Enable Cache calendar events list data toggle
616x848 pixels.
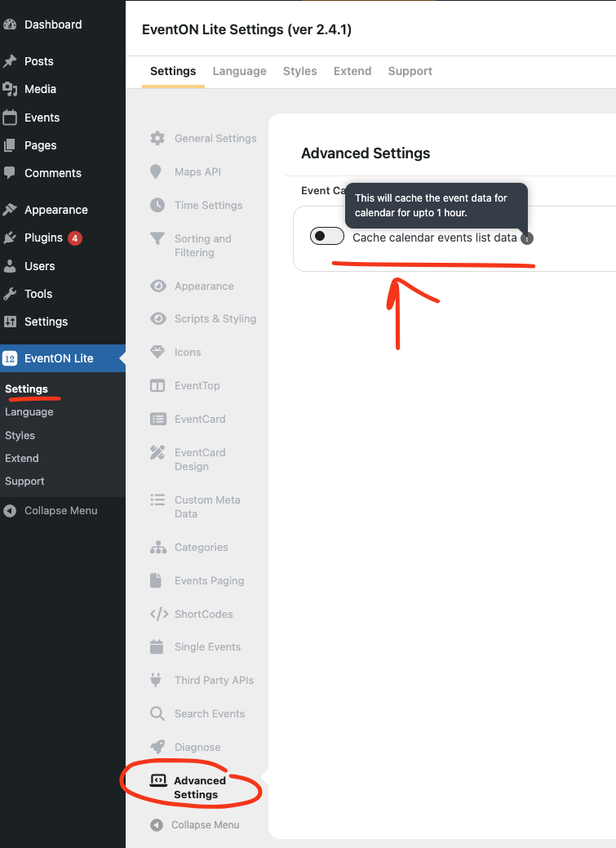click(x=326, y=236)
